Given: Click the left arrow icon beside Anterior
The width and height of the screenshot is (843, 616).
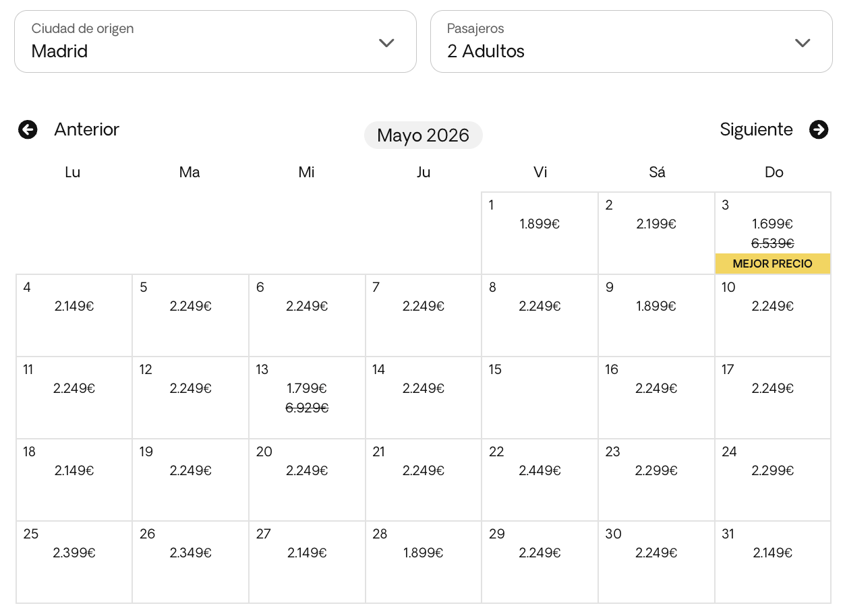Looking at the screenshot, I should tap(28, 129).
